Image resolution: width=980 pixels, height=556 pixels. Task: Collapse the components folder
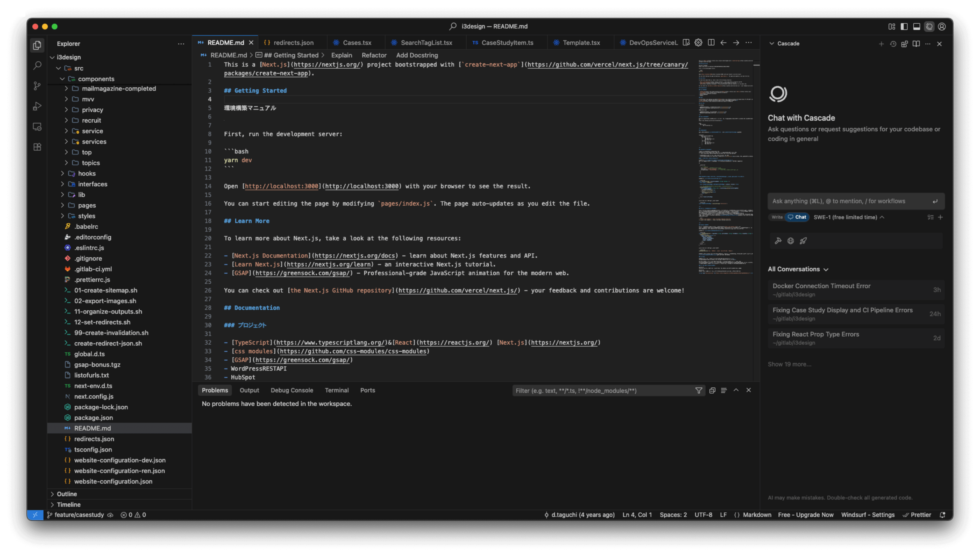pyautogui.click(x=96, y=79)
